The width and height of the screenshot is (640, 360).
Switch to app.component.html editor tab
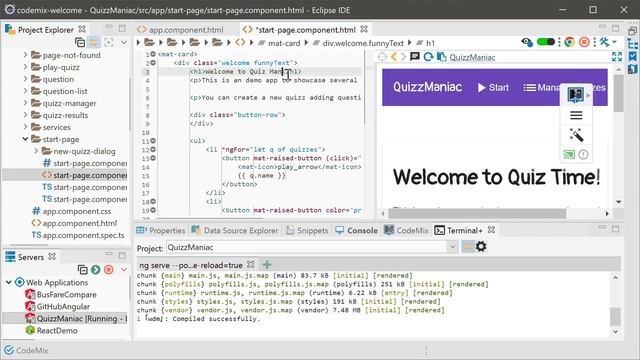180,30
